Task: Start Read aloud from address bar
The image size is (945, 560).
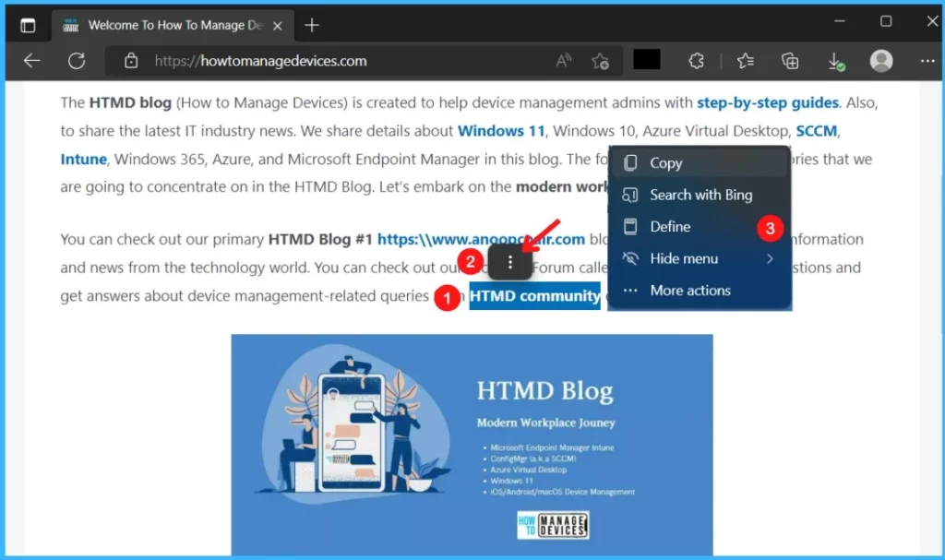Action: coord(564,61)
